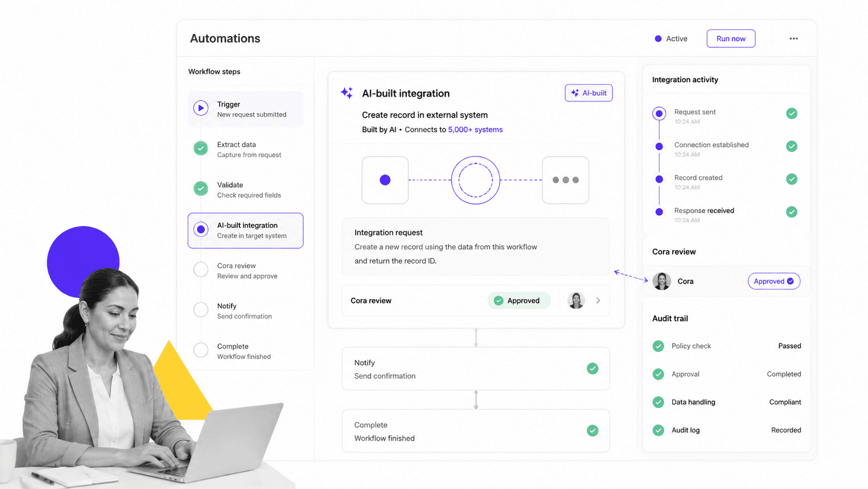Screen dimensions: 868x489
Task: Click the Validate step green checkmark
Action: [x=201, y=188]
